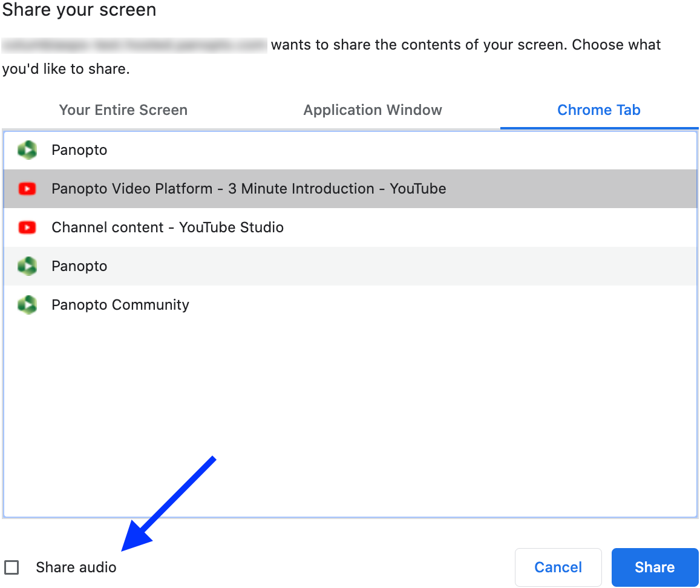Choose the topmost 'Panopto' tab entry
The image size is (700, 588).
point(350,150)
